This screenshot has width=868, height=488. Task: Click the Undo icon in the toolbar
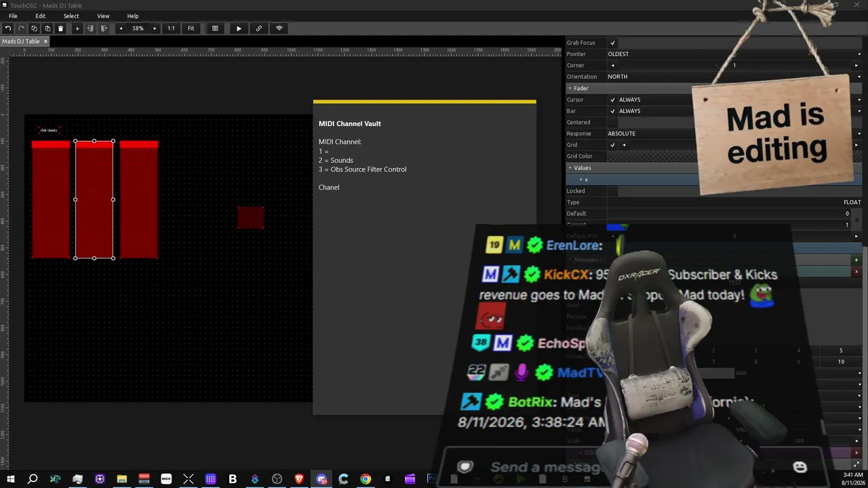(7, 28)
